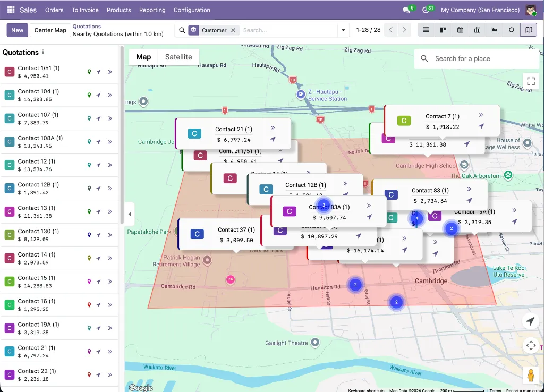Remove the Customer group-by filter
Image resolution: width=544 pixels, height=392 pixels.
pos(234,30)
